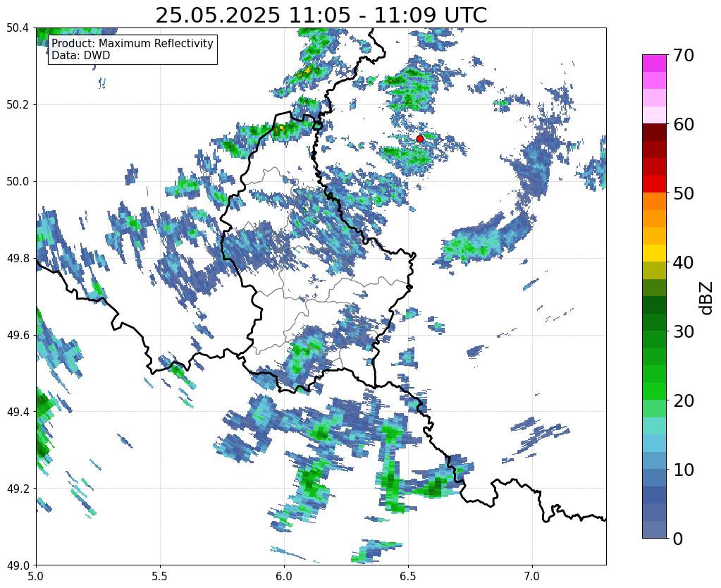
Task: Click the colorbar tick label 30
Action: [682, 331]
